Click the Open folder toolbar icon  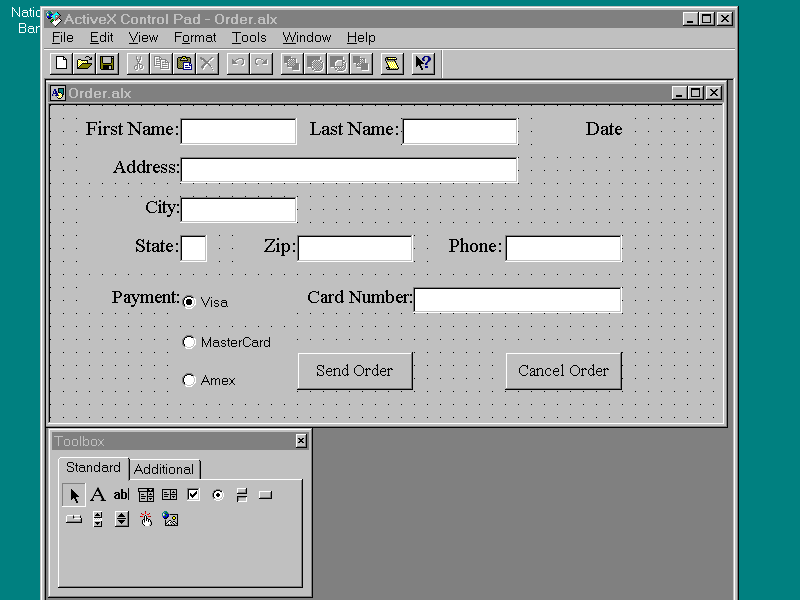[x=85, y=64]
